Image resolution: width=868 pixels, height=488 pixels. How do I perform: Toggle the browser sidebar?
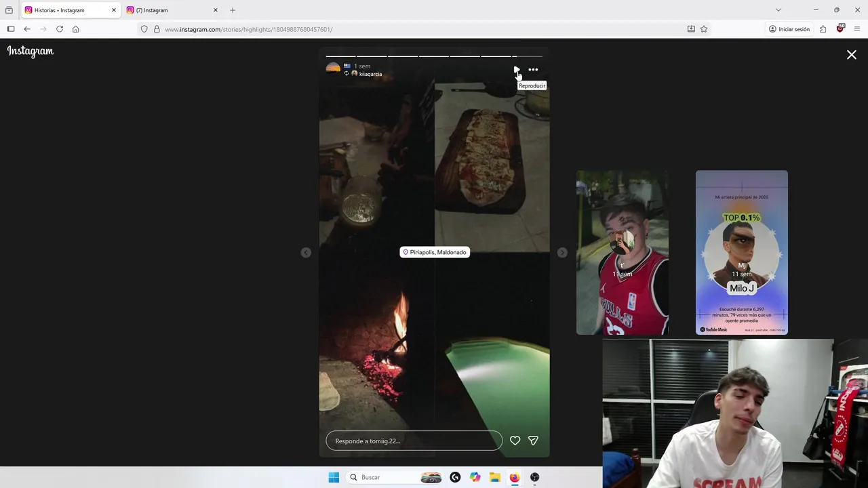click(11, 29)
